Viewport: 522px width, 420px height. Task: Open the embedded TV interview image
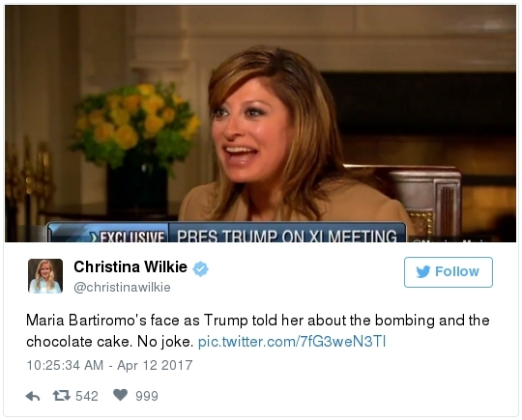pyautogui.click(x=260, y=124)
